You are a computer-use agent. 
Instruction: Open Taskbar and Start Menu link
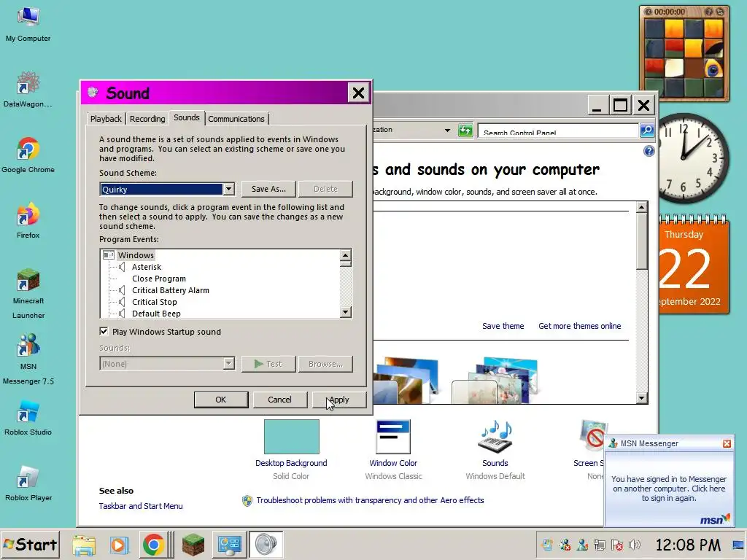(x=141, y=506)
